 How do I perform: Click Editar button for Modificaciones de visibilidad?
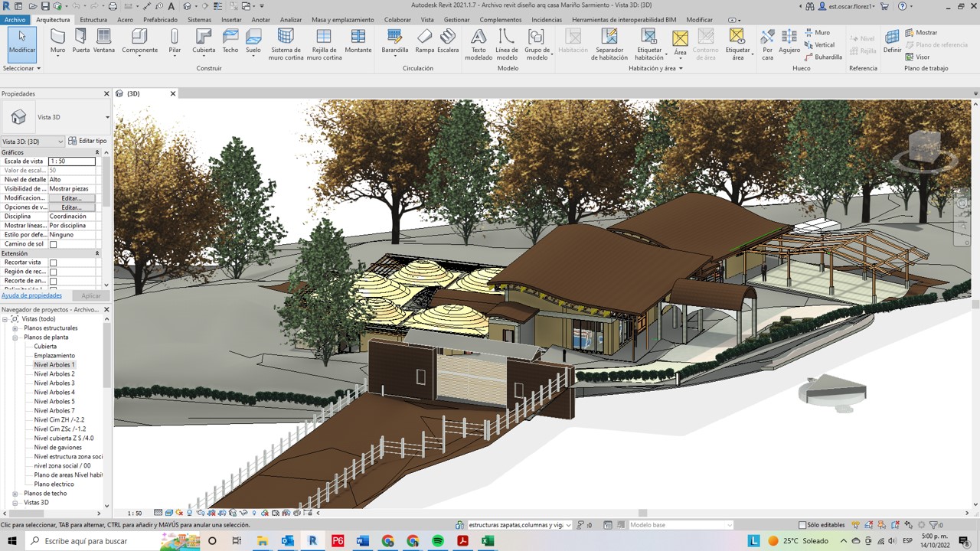tap(71, 198)
